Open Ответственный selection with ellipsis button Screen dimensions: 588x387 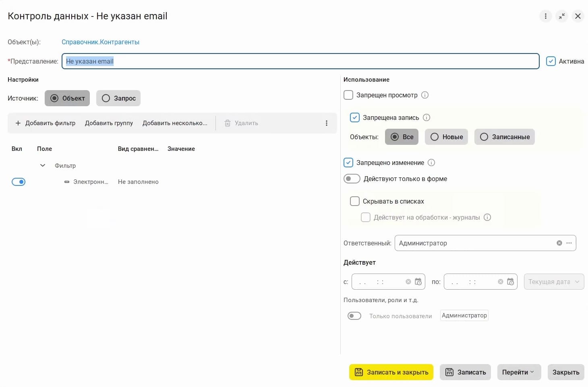coord(569,243)
